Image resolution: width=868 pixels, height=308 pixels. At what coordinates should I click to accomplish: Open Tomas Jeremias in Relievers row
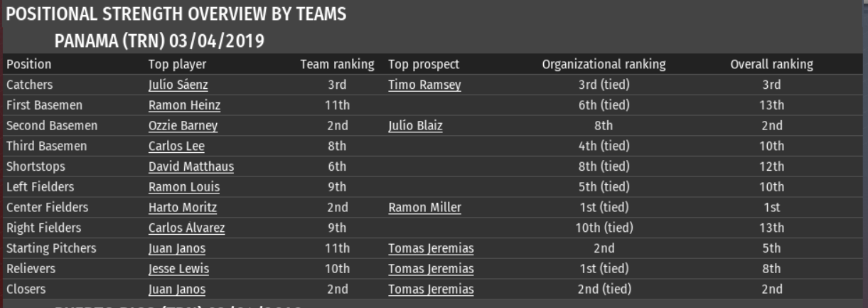click(431, 270)
